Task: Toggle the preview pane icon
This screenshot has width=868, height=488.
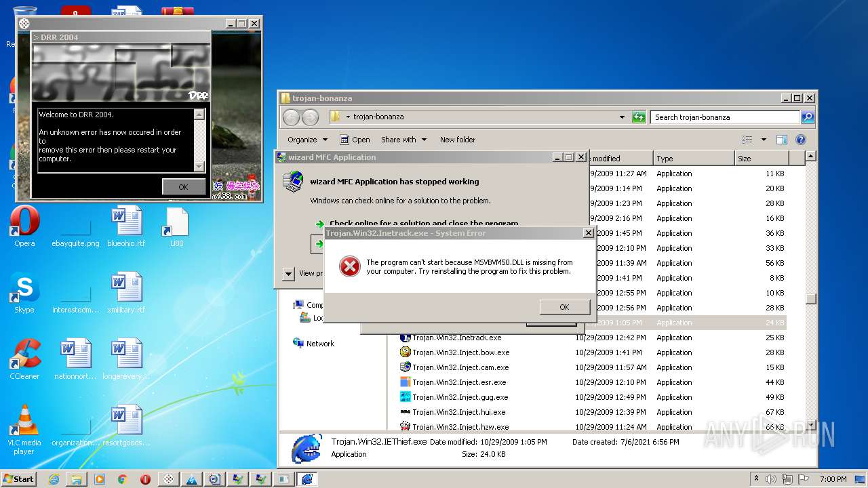Action: (x=782, y=140)
